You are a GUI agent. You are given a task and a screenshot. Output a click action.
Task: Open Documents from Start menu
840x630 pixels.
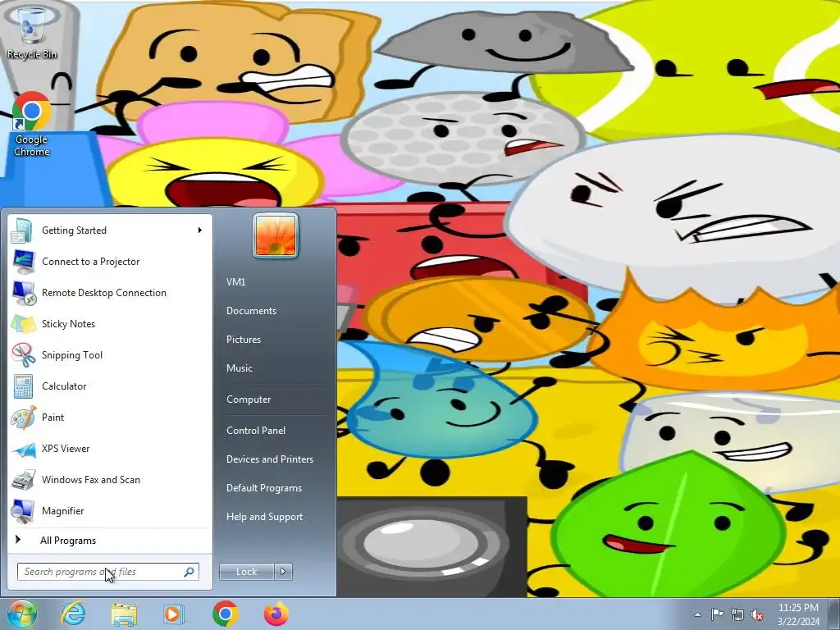[x=251, y=311]
